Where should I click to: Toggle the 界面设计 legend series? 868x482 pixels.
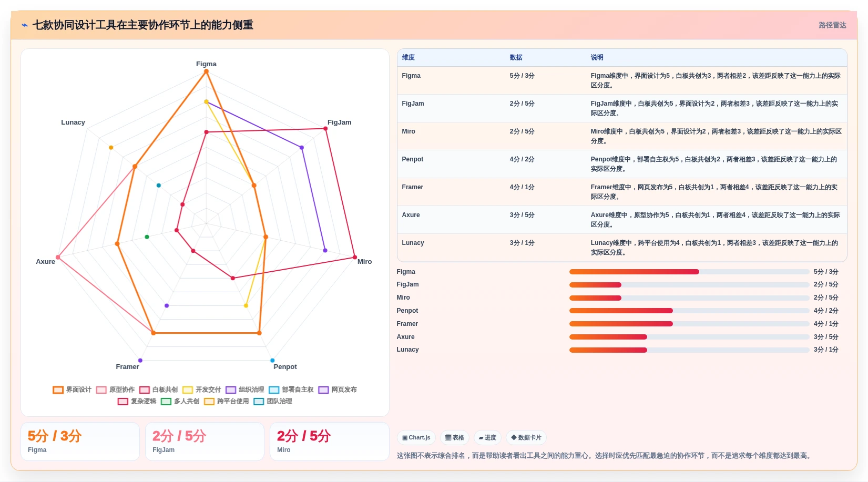click(x=72, y=389)
